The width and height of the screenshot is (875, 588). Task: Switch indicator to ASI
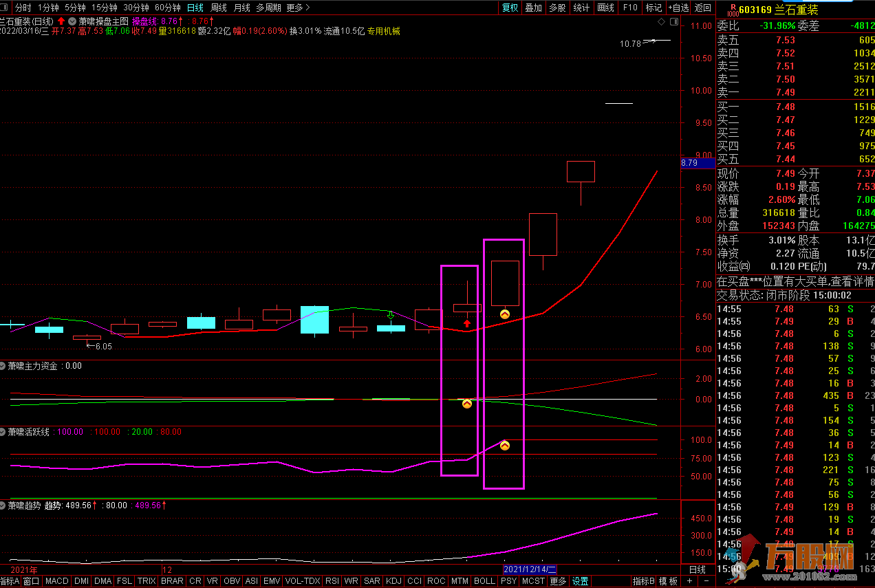click(252, 581)
